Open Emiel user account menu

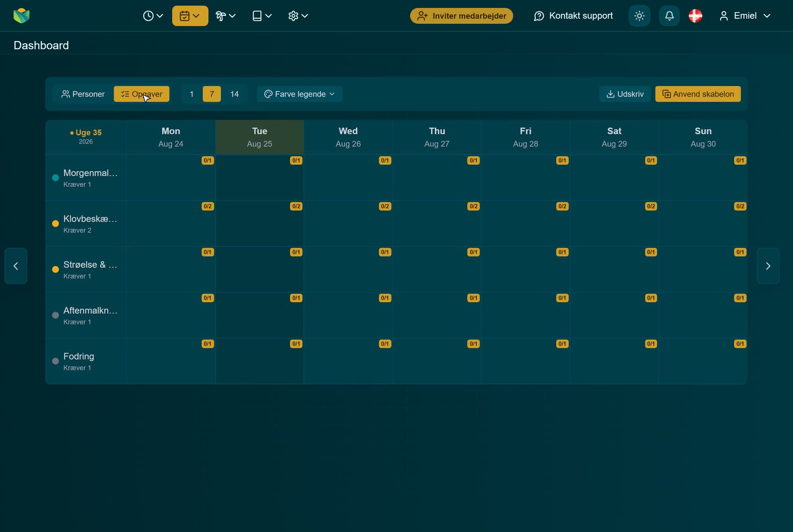(x=745, y=16)
